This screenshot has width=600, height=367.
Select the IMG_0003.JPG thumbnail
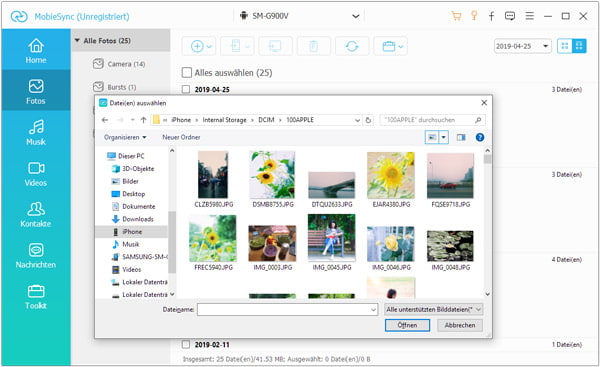pyautogui.click(x=272, y=248)
